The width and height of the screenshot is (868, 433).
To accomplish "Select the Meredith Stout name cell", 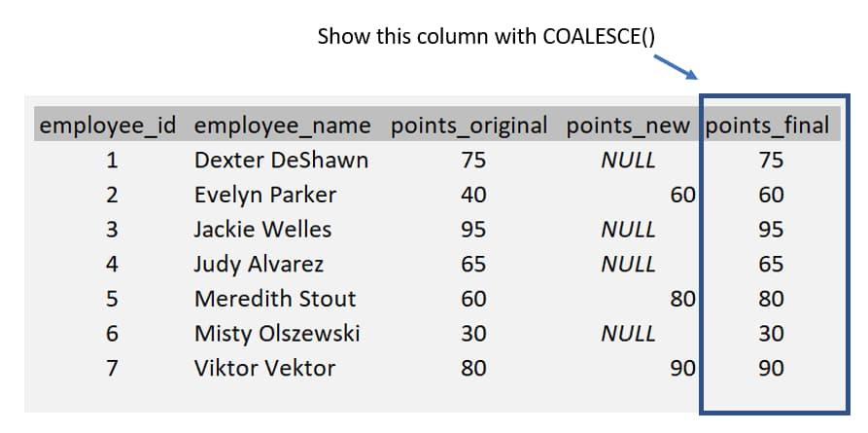I will point(275,299).
